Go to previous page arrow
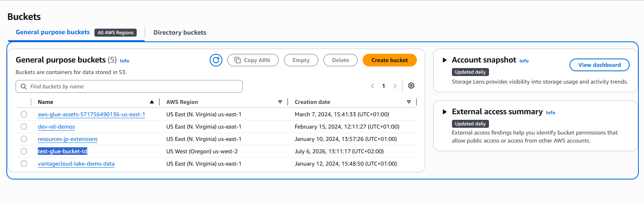 pyautogui.click(x=373, y=86)
